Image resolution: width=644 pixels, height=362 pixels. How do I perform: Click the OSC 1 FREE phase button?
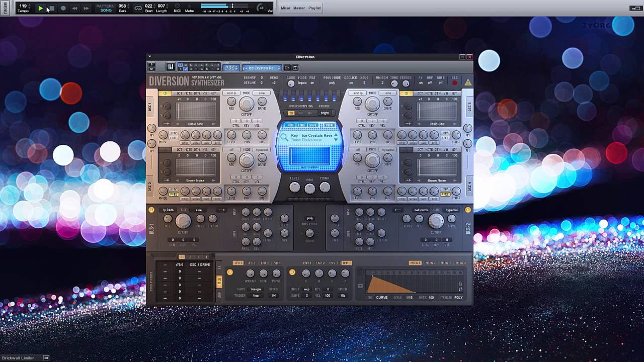(x=174, y=137)
